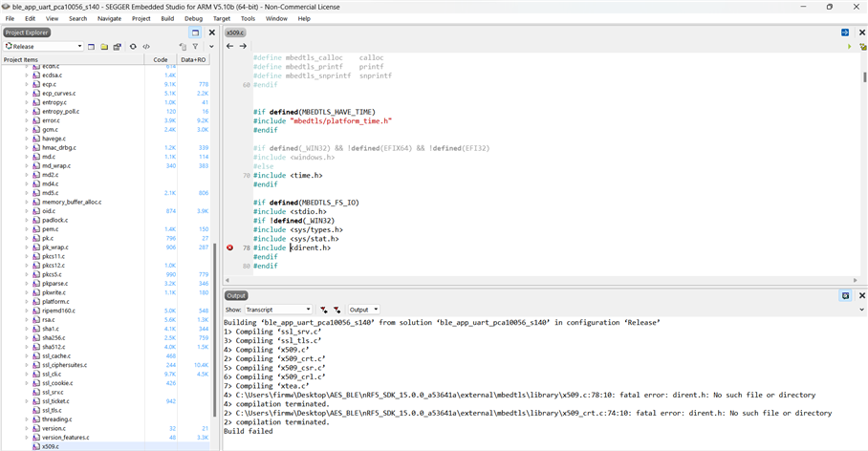This screenshot has width=868, height=451.
Task: Click the new project window icon in Project Explorer toolbar
Action: click(x=92, y=47)
